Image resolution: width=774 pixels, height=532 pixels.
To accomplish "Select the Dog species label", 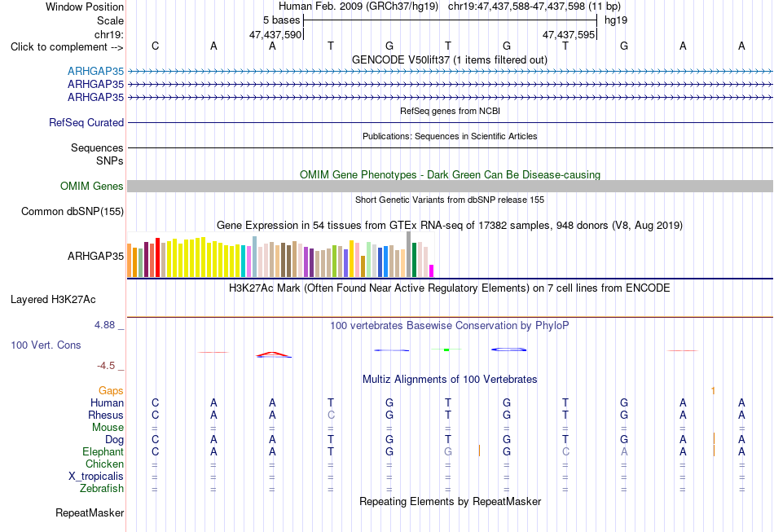I will tap(114, 439).
